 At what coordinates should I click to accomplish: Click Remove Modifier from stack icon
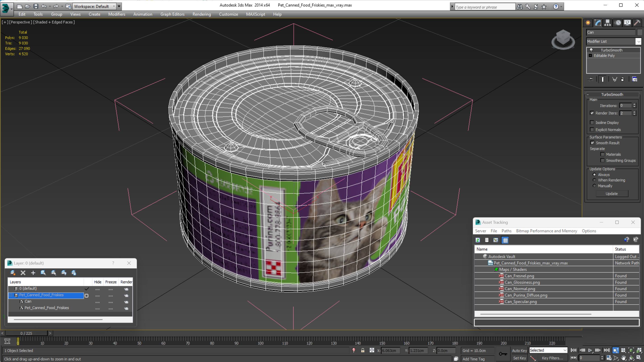(x=623, y=79)
